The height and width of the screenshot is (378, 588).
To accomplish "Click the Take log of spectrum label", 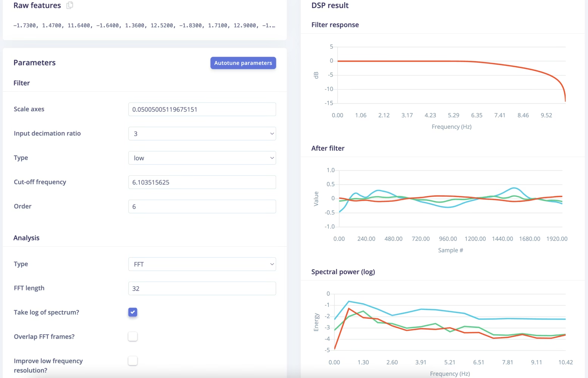I will click(46, 312).
